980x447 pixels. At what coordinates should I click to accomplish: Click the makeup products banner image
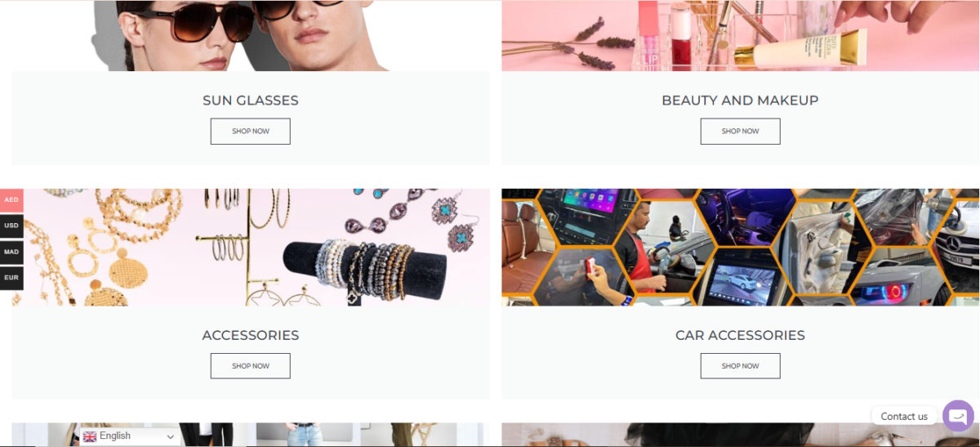click(x=740, y=36)
